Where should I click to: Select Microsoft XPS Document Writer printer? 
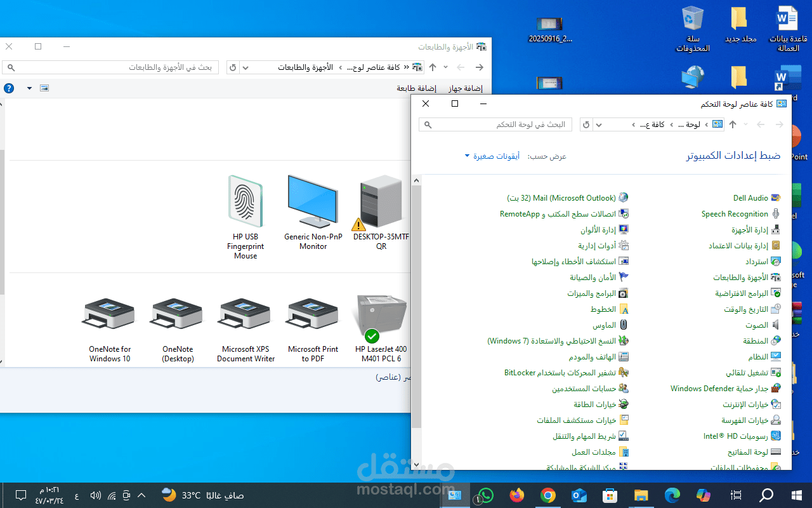click(x=246, y=329)
